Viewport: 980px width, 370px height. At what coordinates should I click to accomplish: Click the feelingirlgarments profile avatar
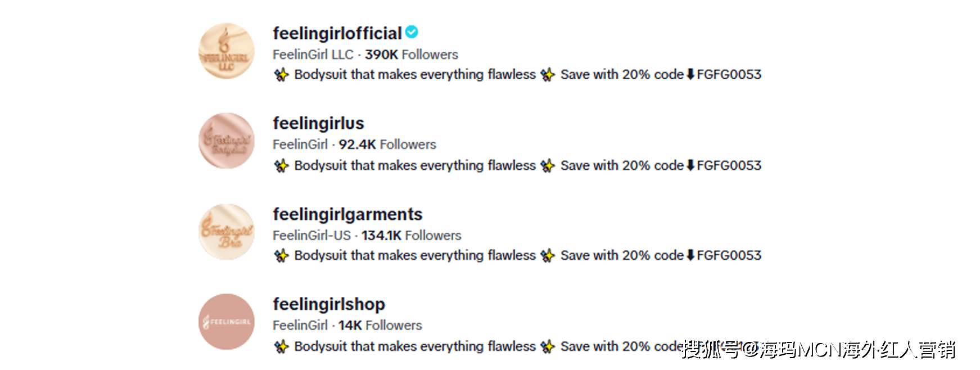point(227,232)
